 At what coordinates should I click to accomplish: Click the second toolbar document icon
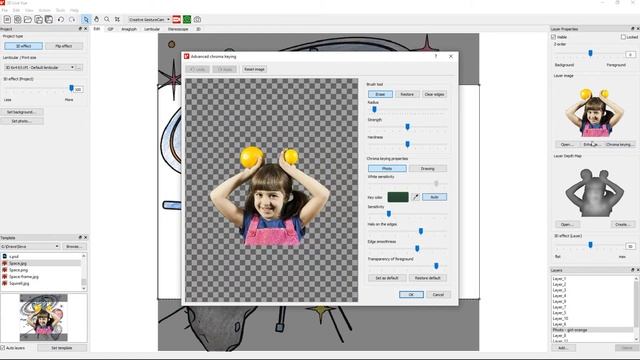[18, 19]
